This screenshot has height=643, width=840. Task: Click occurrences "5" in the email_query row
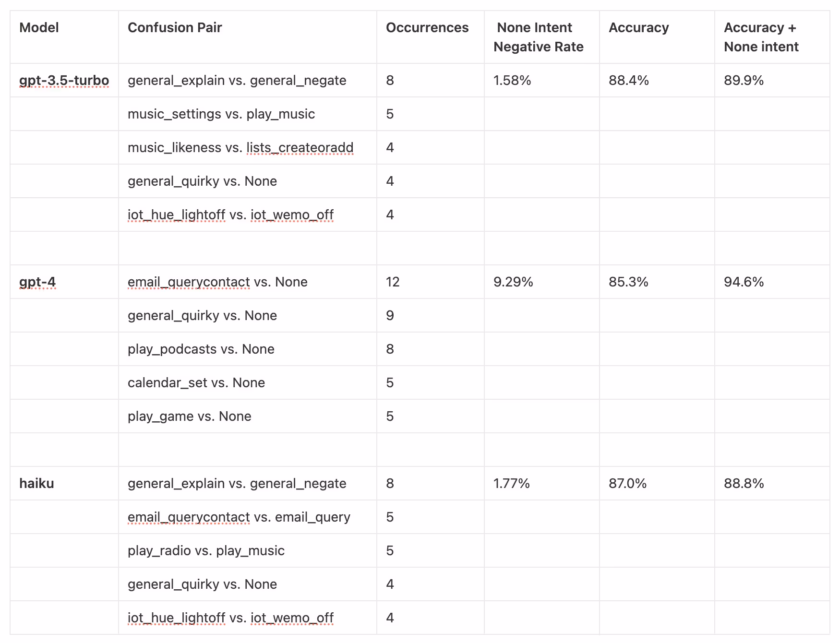tap(390, 517)
